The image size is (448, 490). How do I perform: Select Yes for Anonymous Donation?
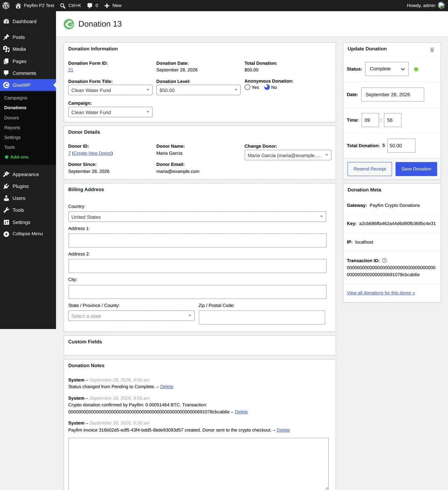pyautogui.click(x=247, y=87)
